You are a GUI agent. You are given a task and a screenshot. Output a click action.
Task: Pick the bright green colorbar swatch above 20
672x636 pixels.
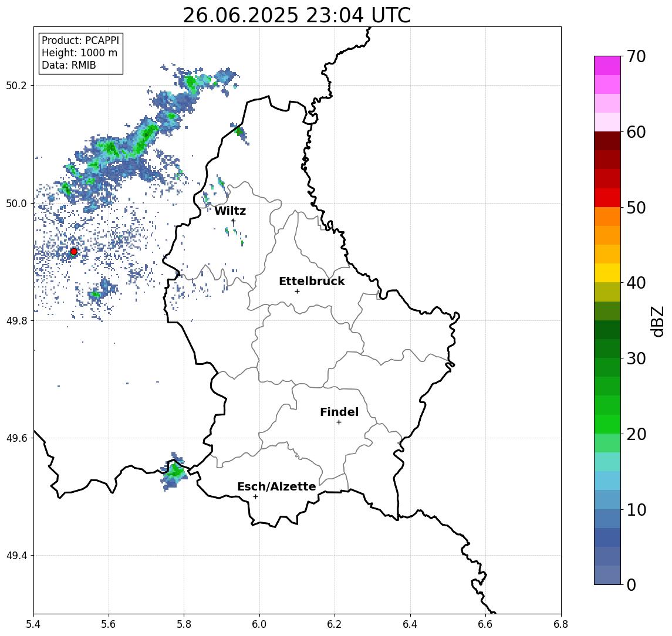pos(607,424)
